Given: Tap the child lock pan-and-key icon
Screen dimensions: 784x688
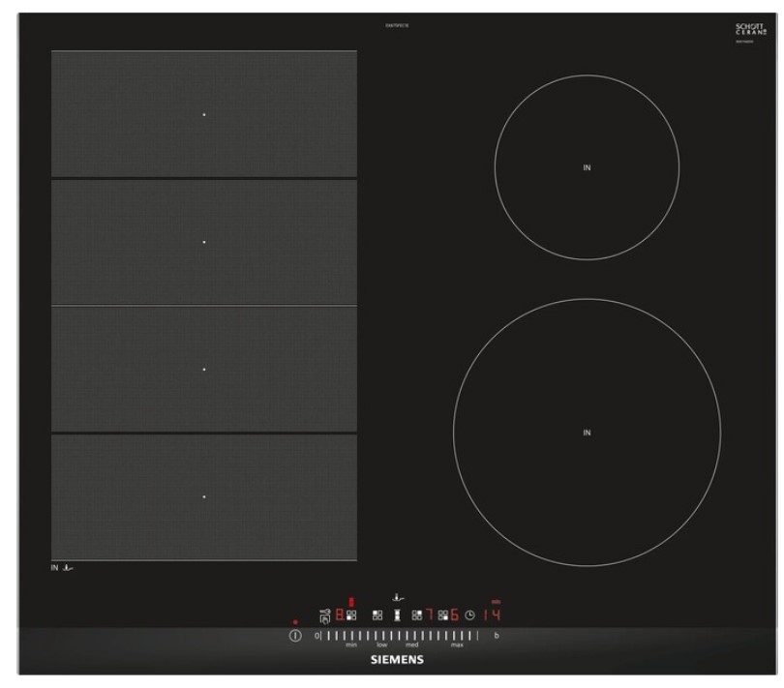Looking at the screenshot, I should (x=324, y=613).
